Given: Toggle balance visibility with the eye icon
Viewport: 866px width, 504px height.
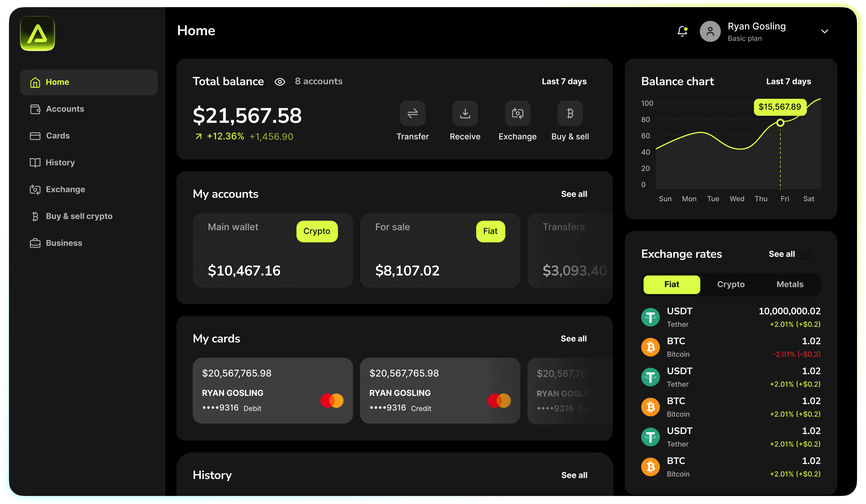Looking at the screenshot, I should click(280, 82).
